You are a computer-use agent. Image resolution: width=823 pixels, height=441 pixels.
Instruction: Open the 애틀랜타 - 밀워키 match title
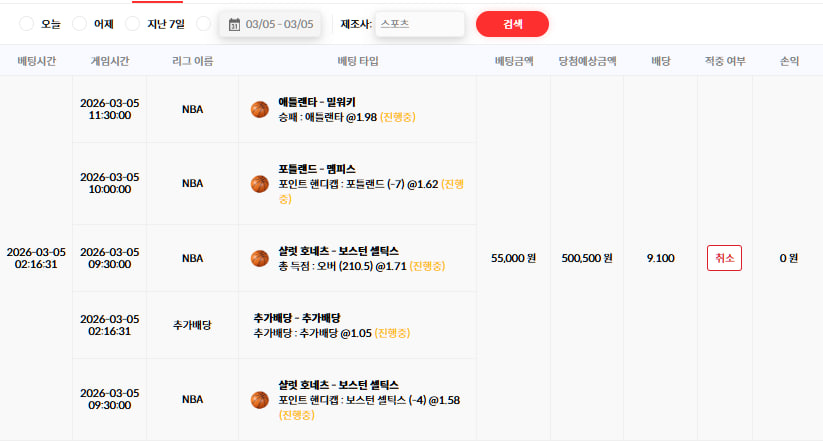click(317, 102)
